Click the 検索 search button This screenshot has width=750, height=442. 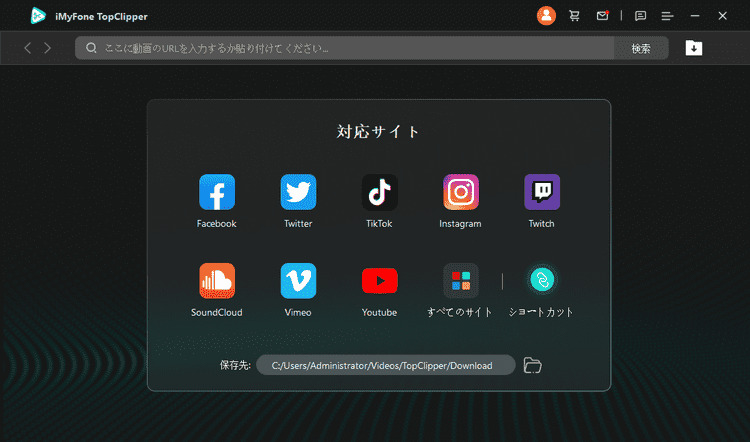[641, 48]
